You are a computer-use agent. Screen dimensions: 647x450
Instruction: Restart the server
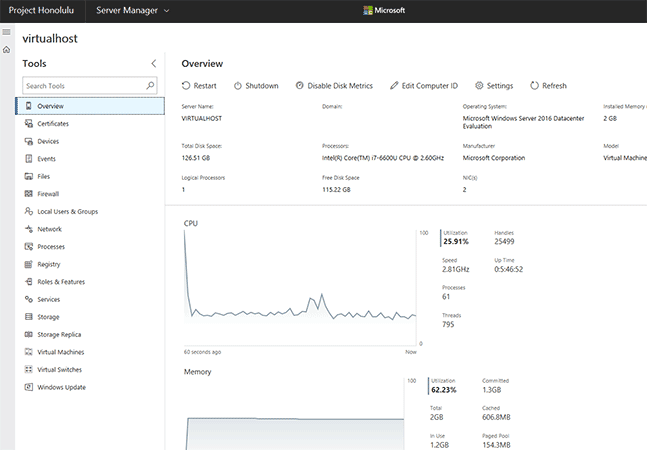[x=199, y=85]
